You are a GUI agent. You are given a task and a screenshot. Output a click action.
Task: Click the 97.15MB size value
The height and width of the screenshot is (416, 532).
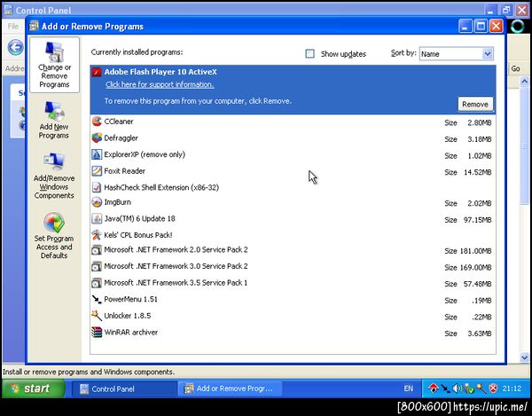pyautogui.click(x=477, y=220)
